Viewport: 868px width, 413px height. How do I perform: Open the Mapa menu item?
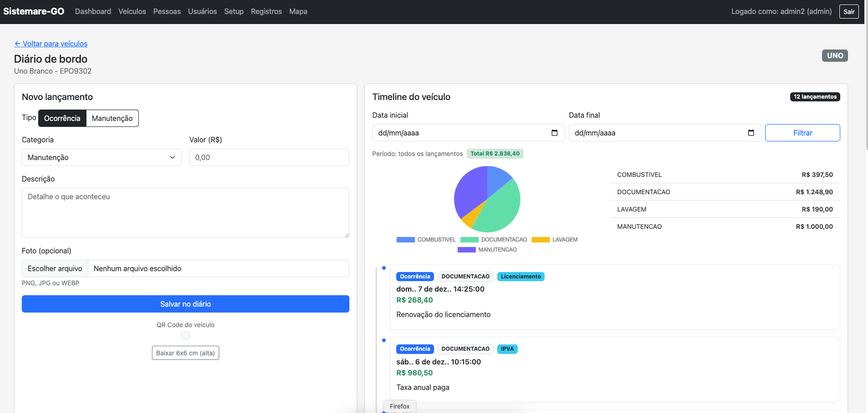pyautogui.click(x=298, y=11)
